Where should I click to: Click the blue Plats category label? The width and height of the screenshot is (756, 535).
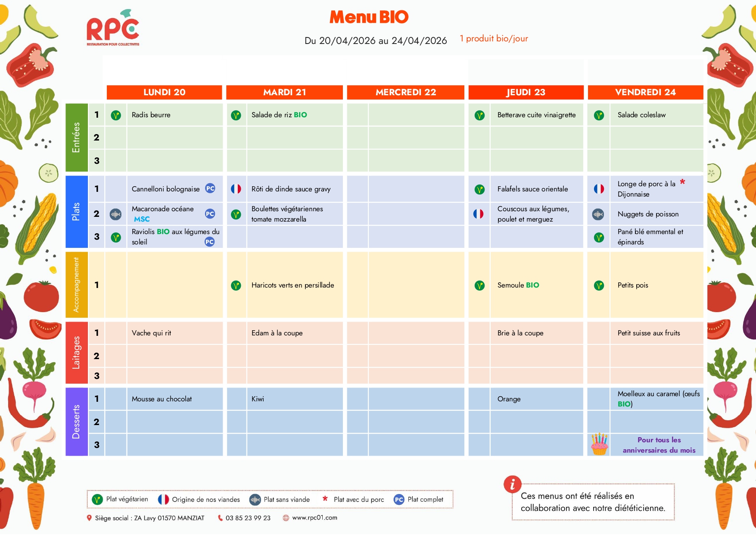[x=77, y=212]
